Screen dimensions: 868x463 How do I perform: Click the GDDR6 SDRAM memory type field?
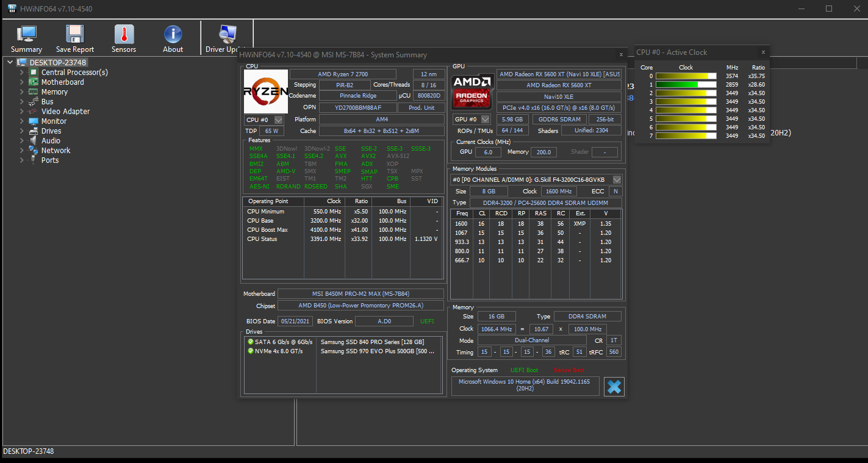(x=560, y=120)
